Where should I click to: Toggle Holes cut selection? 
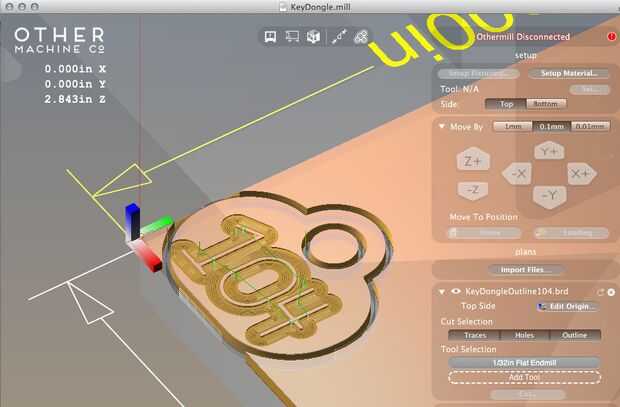pos(525,335)
